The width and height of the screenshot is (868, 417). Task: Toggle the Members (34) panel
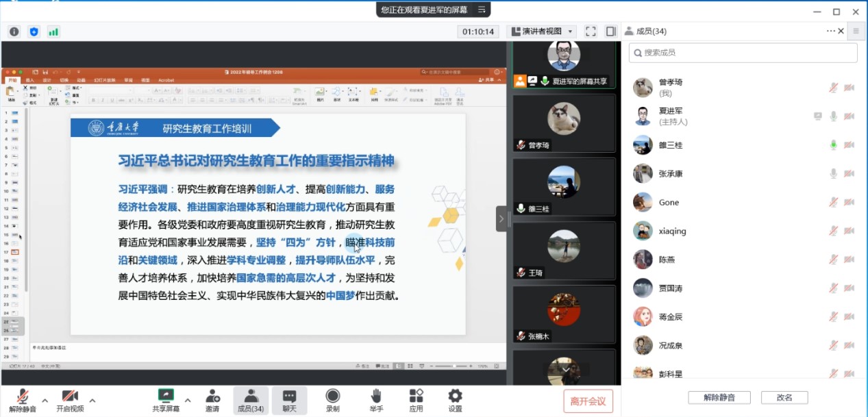click(x=251, y=400)
